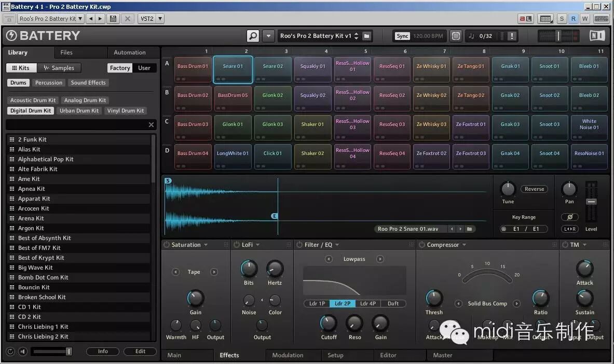Click the Native Instruments NI logo
The width and height of the screenshot is (614, 364).
pyautogui.click(x=597, y=36)
